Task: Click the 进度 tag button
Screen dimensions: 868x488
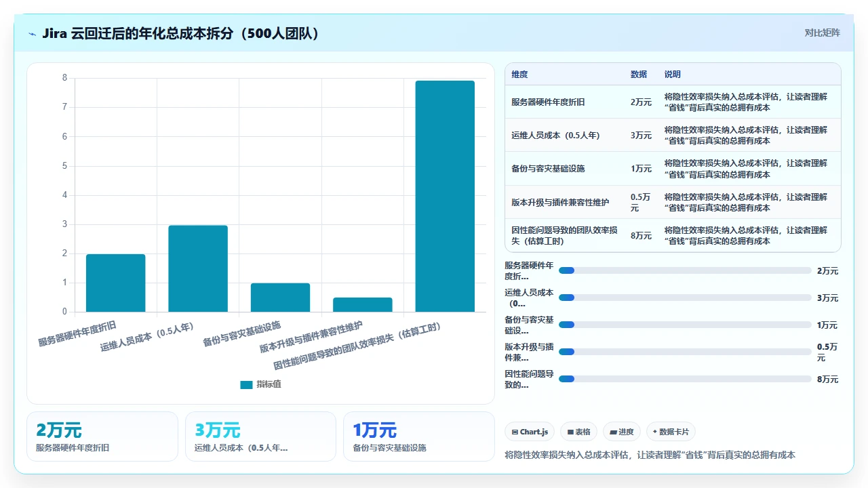Action: [x=622, y=432]
